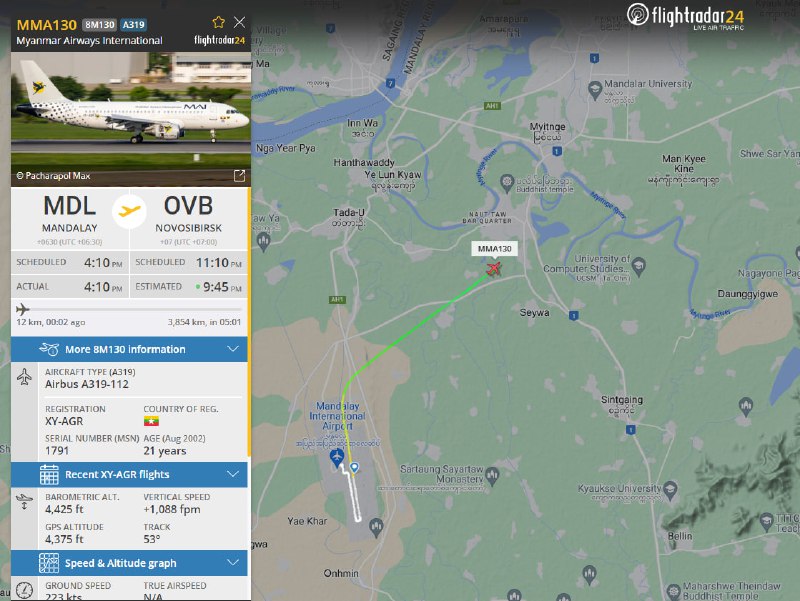Click the Sartaung Sayartaw Monastery marker
The width and height of the screenshot is (800, 601).
[x=492, y=475]
